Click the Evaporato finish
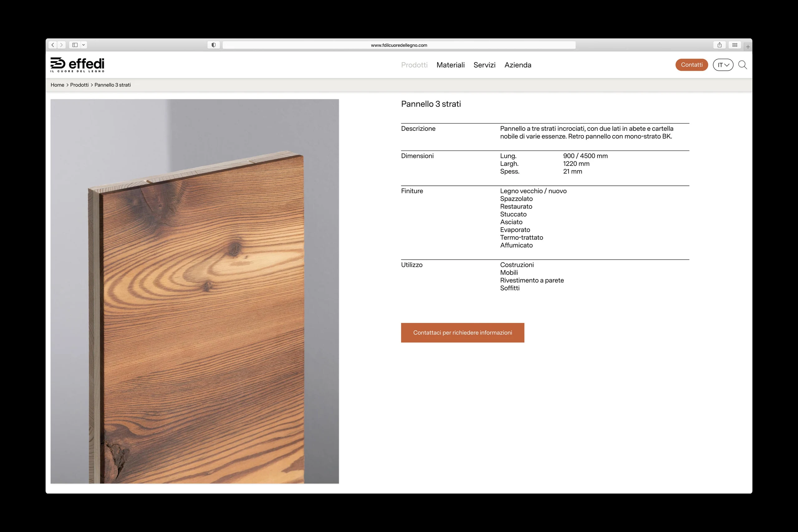Viewport: 798px width, 532px height. point(515,230)
